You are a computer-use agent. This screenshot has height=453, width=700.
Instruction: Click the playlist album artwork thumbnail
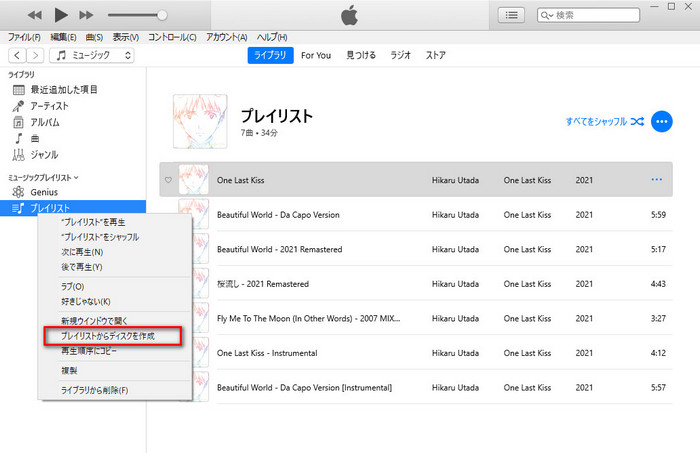pyautogui.click(x=200, y=121)
